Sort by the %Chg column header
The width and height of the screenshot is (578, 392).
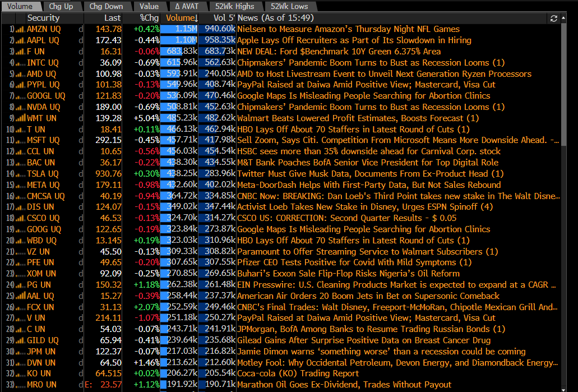click(x=149, y=18)
